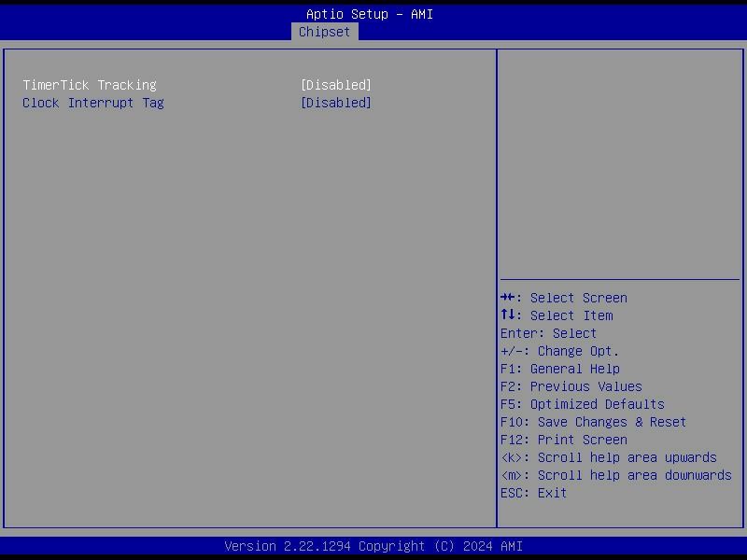Click the Aptio Setup - AMI title
The width and height of the screenshot is (747, 560).
(370, 14)
